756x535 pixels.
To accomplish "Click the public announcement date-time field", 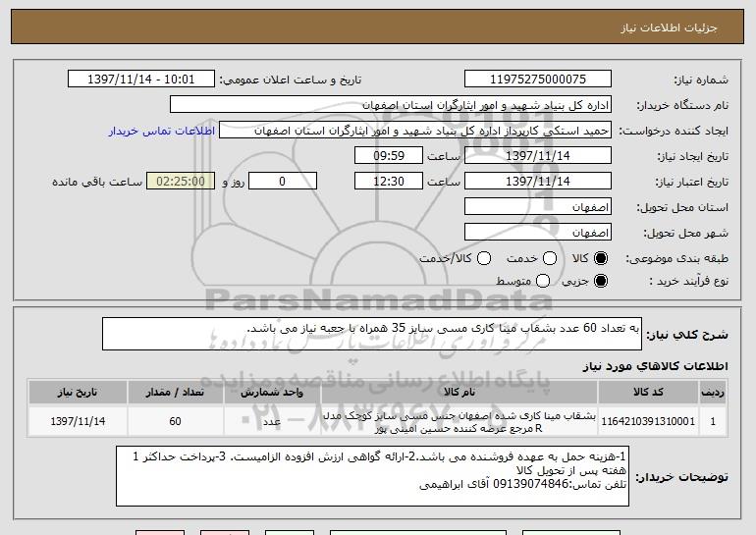I will [141, 80].
